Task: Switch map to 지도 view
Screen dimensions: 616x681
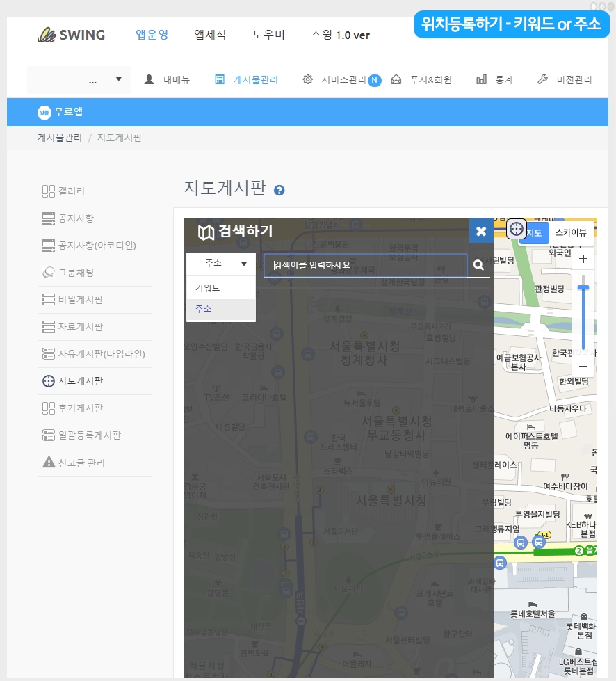Action: point(535,233)
